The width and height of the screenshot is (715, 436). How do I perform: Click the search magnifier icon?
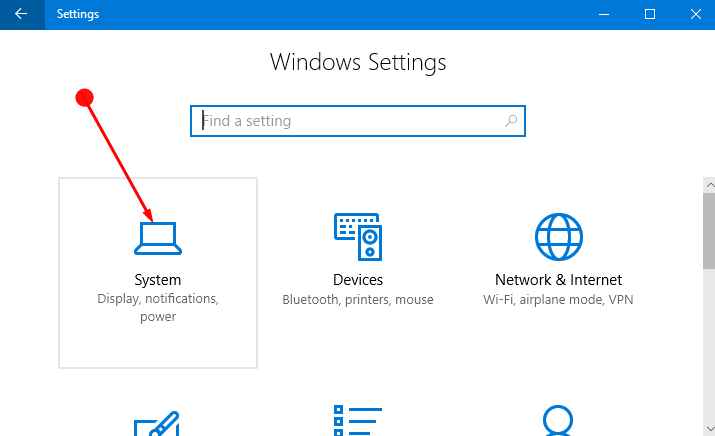coord(511,121)
